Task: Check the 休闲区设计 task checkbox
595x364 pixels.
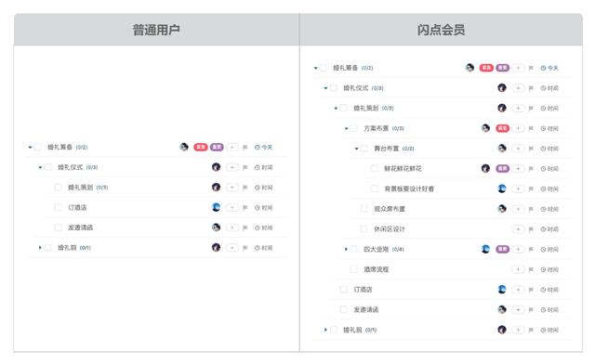Action: click(x=364, y=229)
